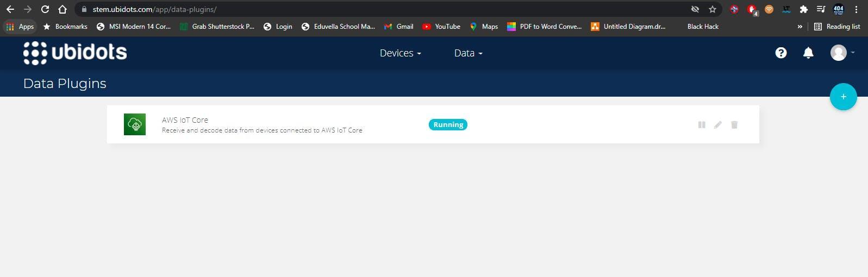
Task: Focus the address bar URL
Action: 154,9
